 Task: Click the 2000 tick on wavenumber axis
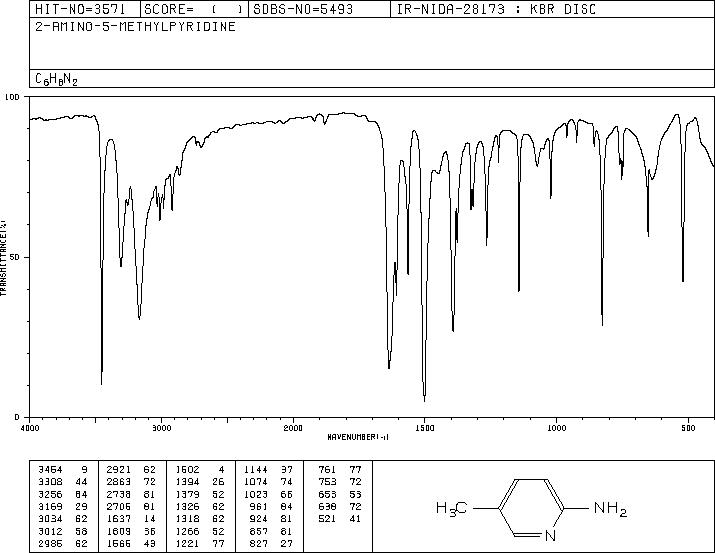click(x=293, y=428)
